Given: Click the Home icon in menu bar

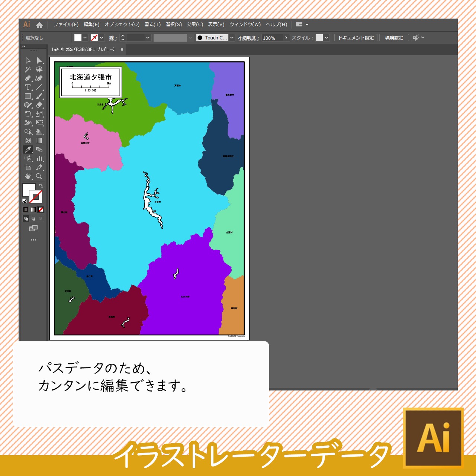Looking at the screenshot, I should click(x=39, y=25).
